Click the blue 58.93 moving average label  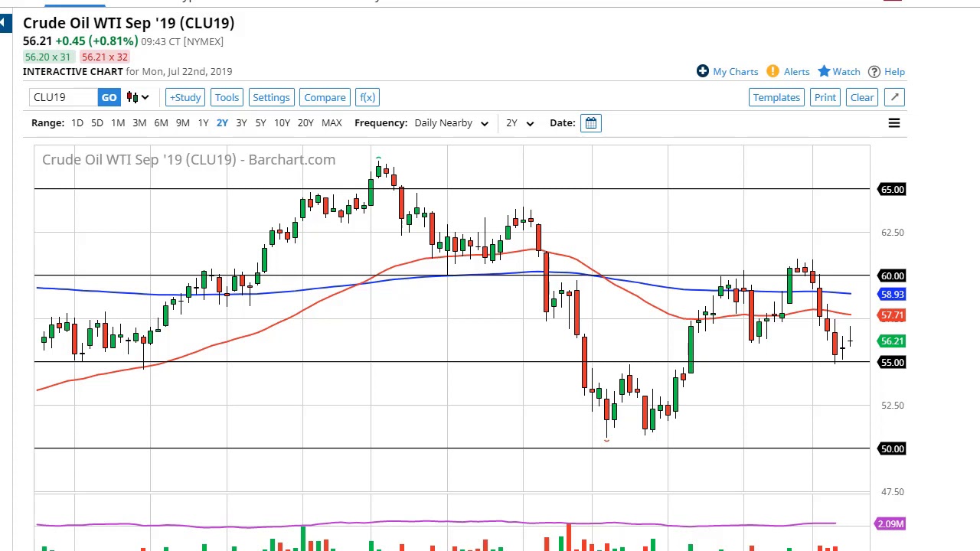pos(892,294)
